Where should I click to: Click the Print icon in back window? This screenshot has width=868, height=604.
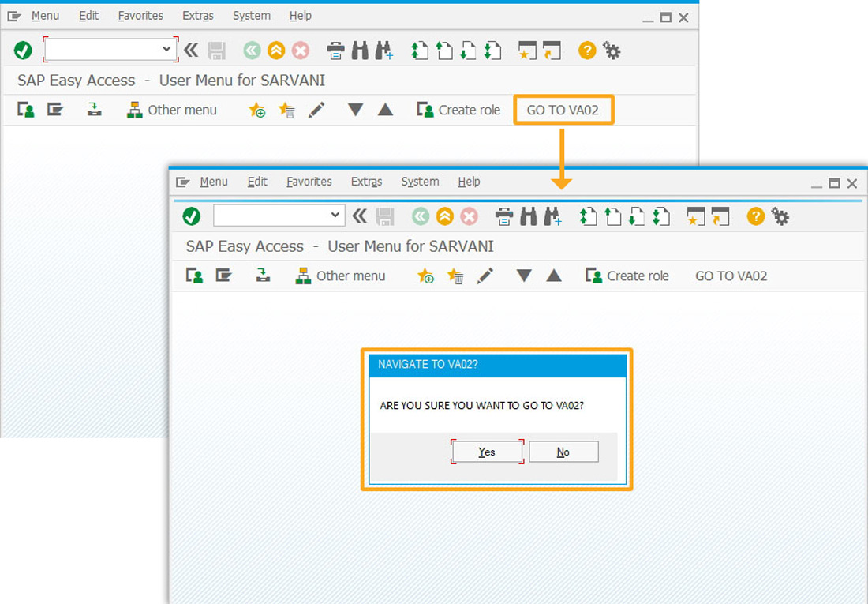(335, 51)
